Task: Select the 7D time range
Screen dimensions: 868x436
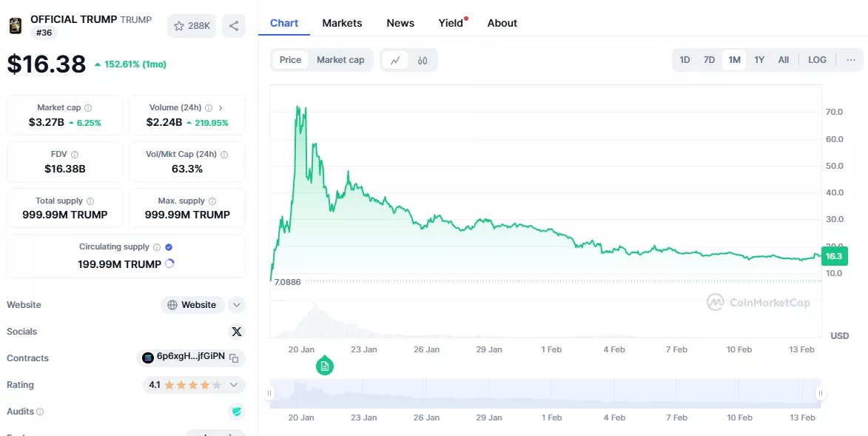Action: pyautogui.click(x=709, y=60)
